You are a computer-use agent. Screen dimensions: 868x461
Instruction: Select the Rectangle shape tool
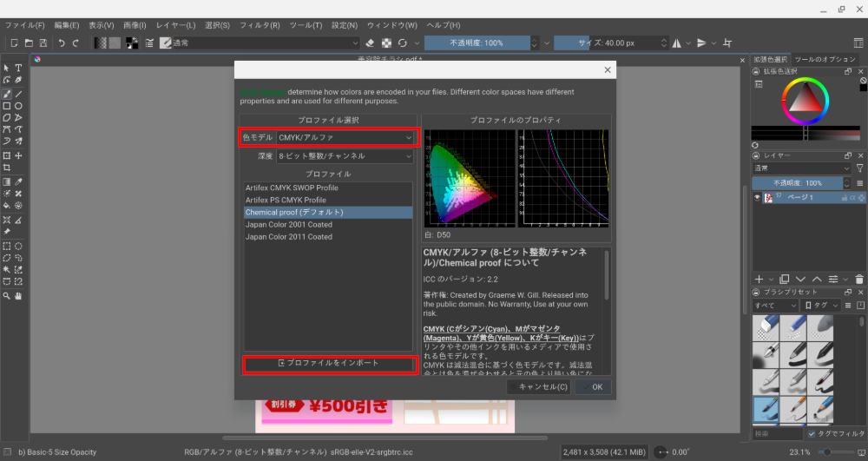(7, 106)
